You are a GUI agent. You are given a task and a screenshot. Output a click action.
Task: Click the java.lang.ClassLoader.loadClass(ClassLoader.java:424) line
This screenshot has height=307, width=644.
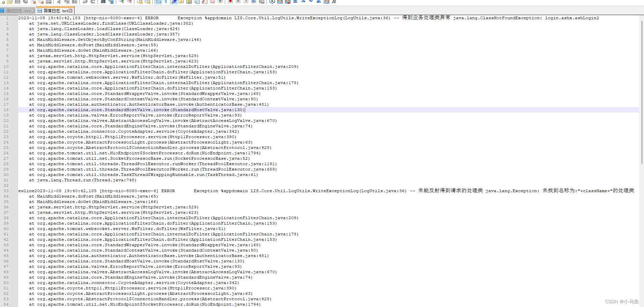pos(104,29)
